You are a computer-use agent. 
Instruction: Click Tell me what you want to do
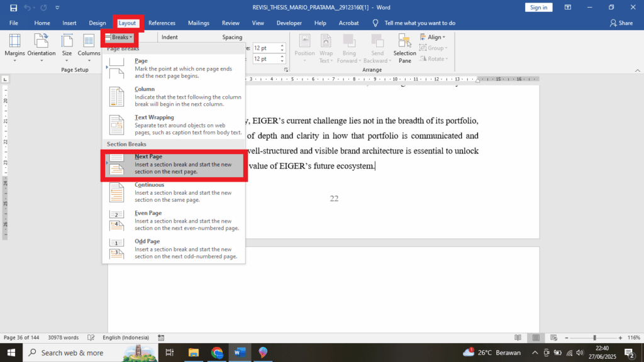coord(419,23)
